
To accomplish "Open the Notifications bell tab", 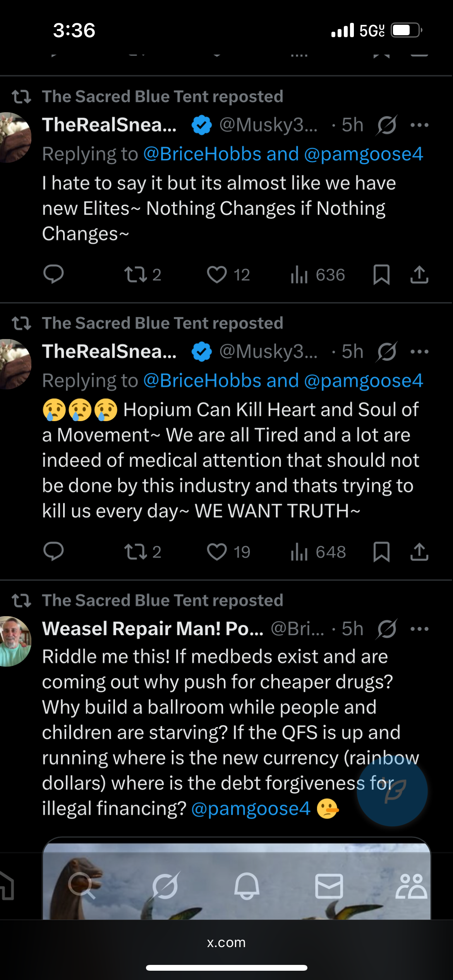I will point(247,886).
